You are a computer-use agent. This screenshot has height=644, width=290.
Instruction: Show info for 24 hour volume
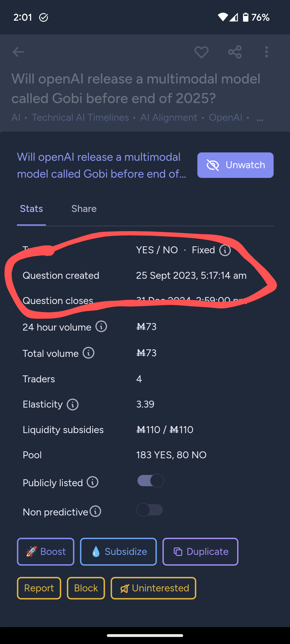coord(101,327)
